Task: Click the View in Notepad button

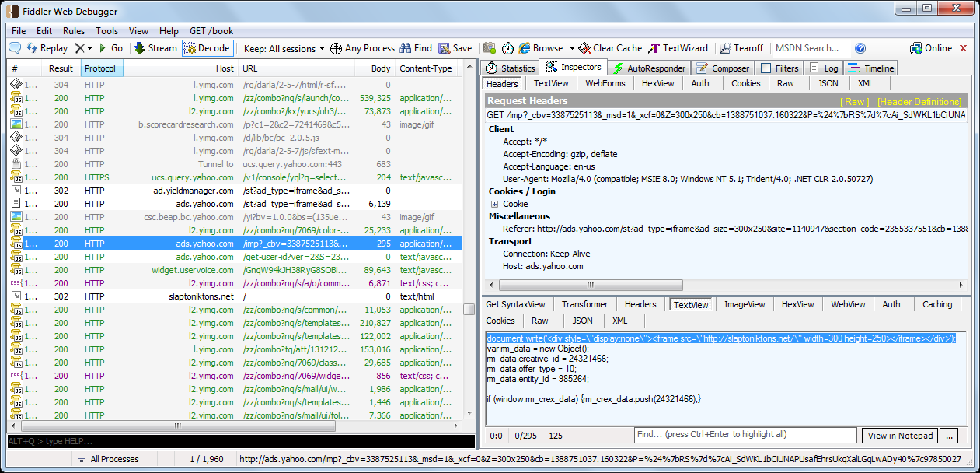Action: tap(899, 436)
